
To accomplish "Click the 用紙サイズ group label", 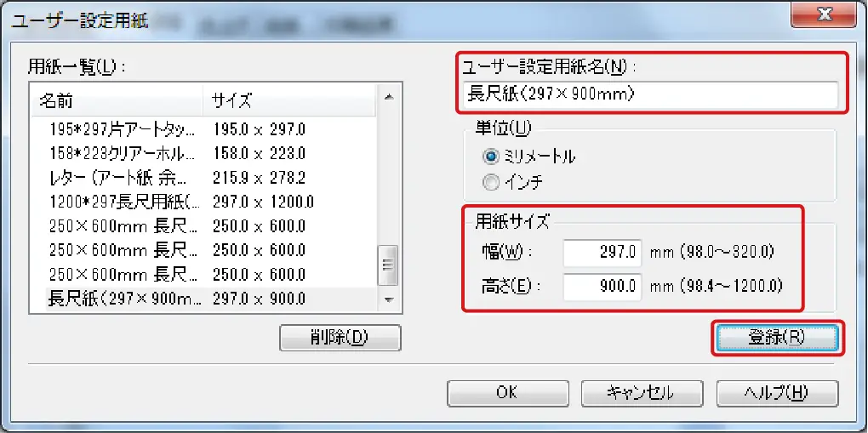I will 512,221.
